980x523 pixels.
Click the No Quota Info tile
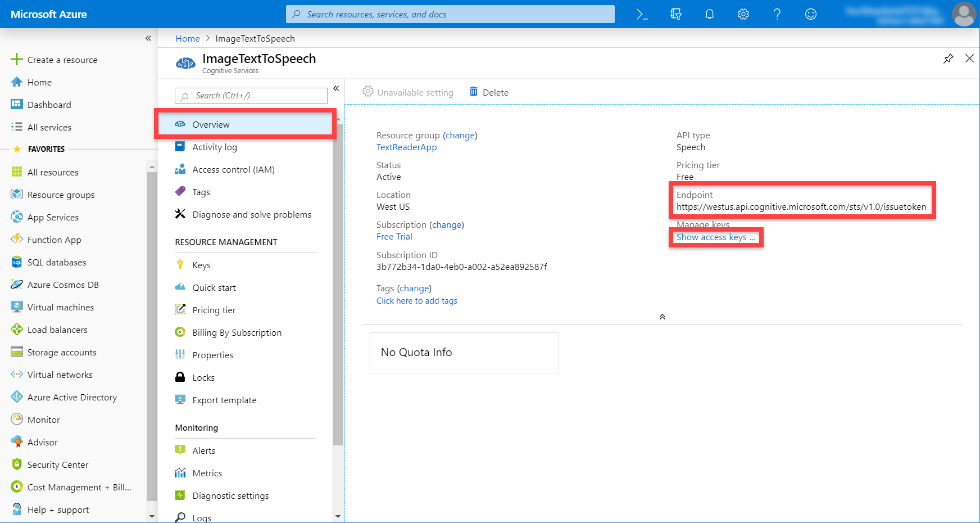464,353
